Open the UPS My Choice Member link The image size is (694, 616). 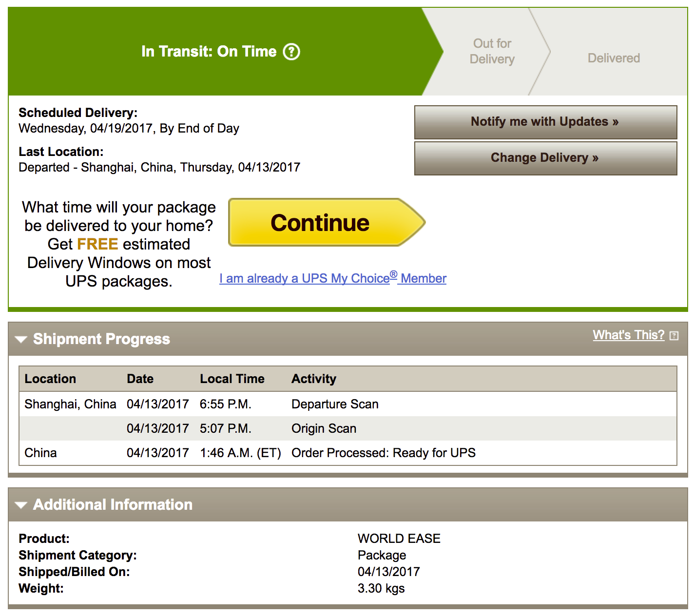point(333,278)
